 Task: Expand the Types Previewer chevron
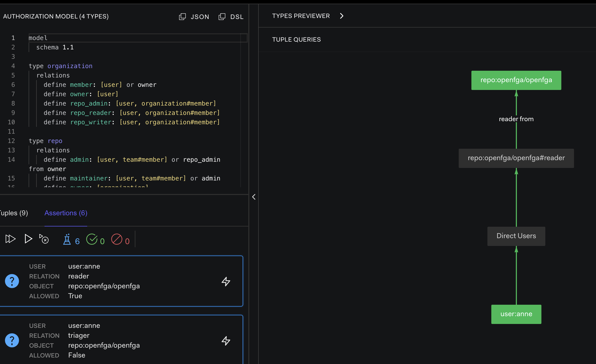click(x=342, y=16)
